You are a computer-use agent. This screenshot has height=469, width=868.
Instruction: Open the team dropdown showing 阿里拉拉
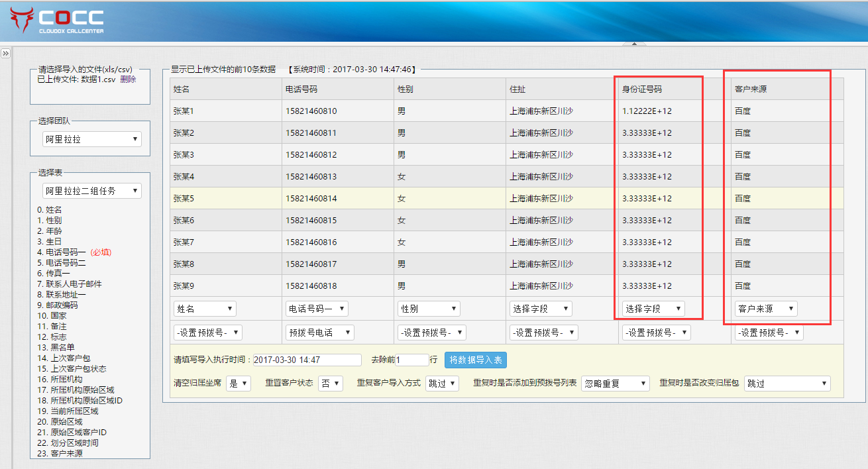91,139
